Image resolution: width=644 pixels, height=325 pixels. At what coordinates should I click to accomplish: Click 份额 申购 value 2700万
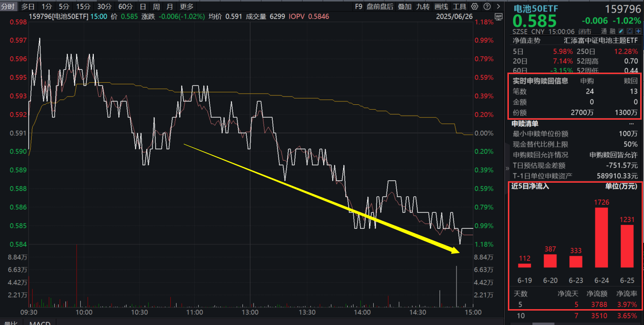582,112
